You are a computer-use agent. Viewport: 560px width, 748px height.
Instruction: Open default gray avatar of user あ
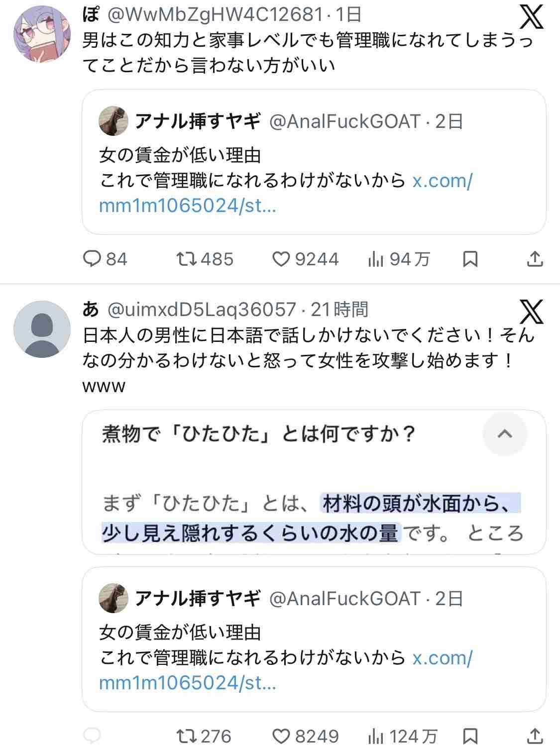[x=42, y=329]
